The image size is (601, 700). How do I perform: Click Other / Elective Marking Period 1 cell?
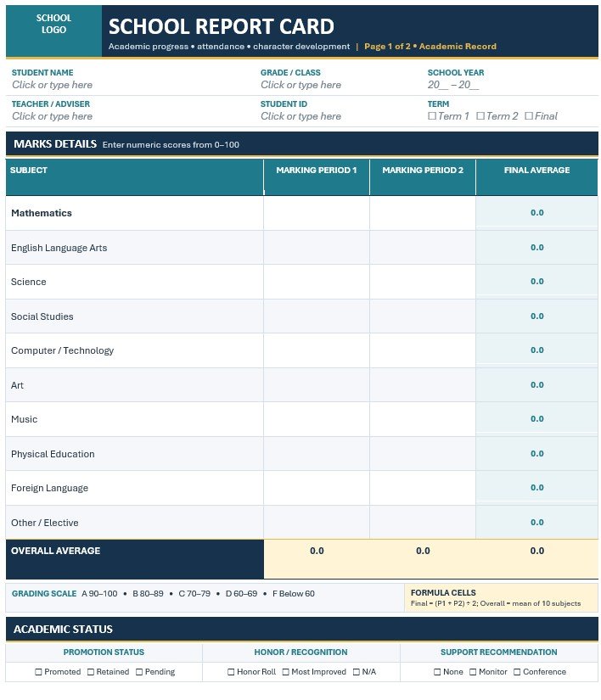click(x=317, y=523)
